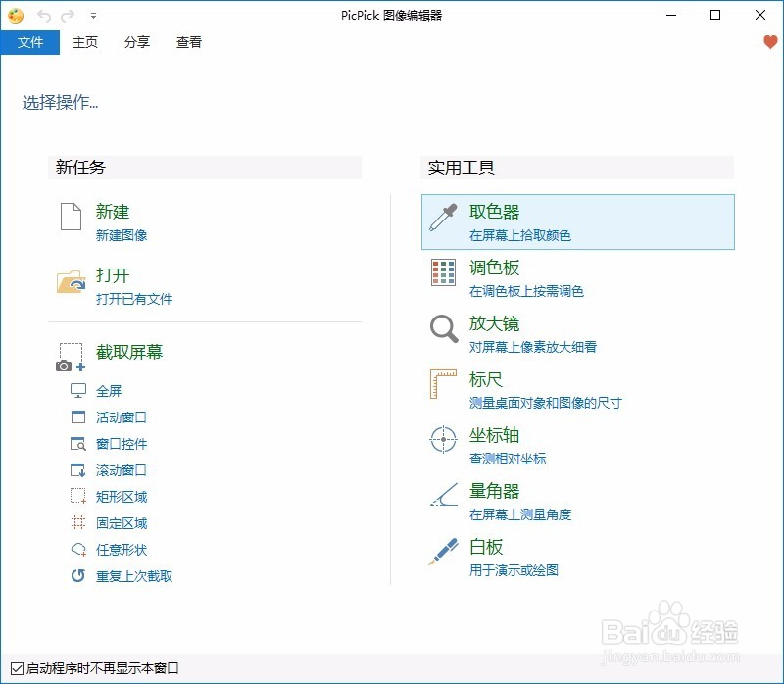Click the camera capture icon beside 截取屏幕
Image resolution: width=784 pixels, height=684 pixels.
[x=71, y=357]
